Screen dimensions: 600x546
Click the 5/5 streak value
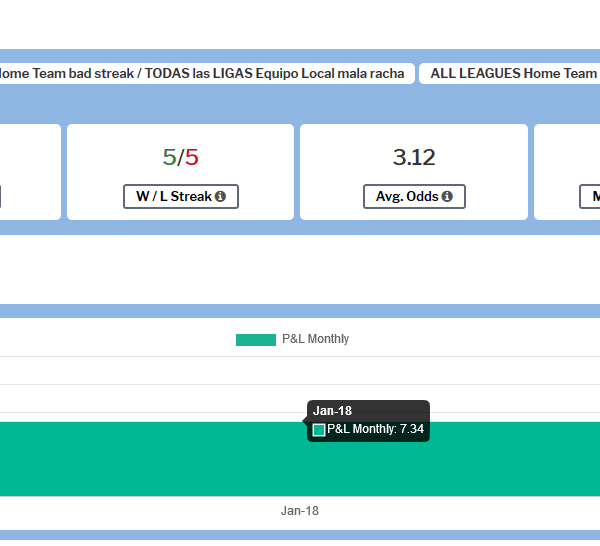coord(181,157)
